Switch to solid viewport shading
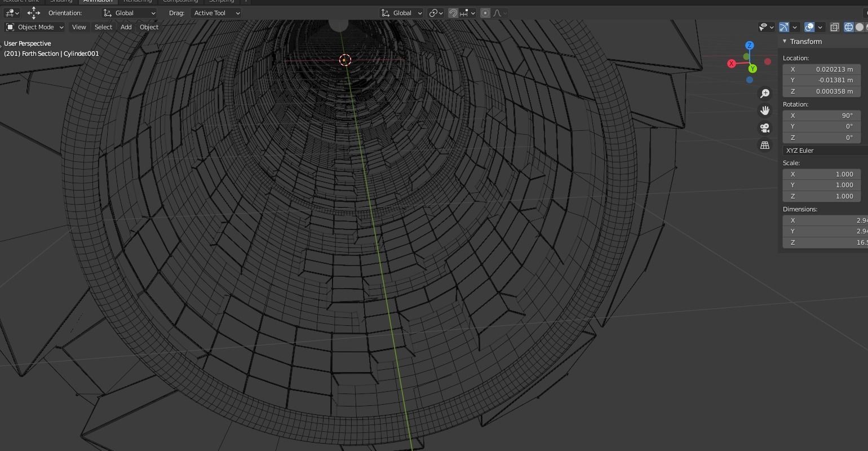This screenshot has height=451, width=868. click(860, 27)
